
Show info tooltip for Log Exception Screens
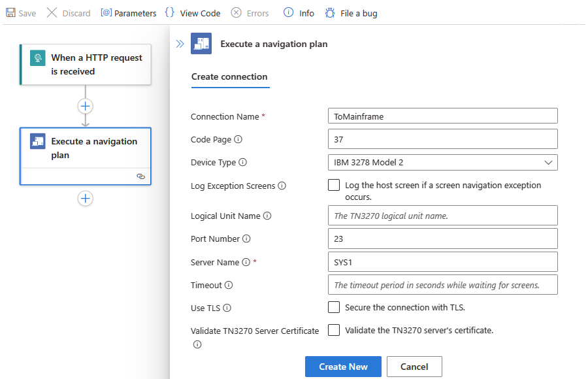point(282,186)
